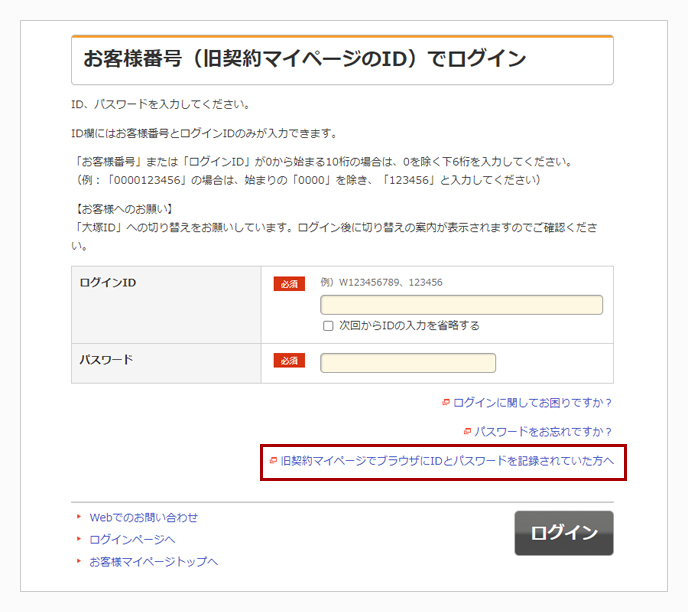Click the ログイン button
This screenshot has width=688, height=612.
564,533
